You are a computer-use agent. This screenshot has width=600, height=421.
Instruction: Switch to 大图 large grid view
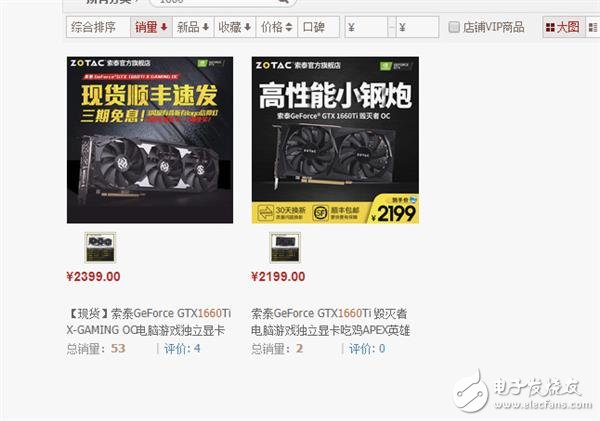(x=563, y=27)
